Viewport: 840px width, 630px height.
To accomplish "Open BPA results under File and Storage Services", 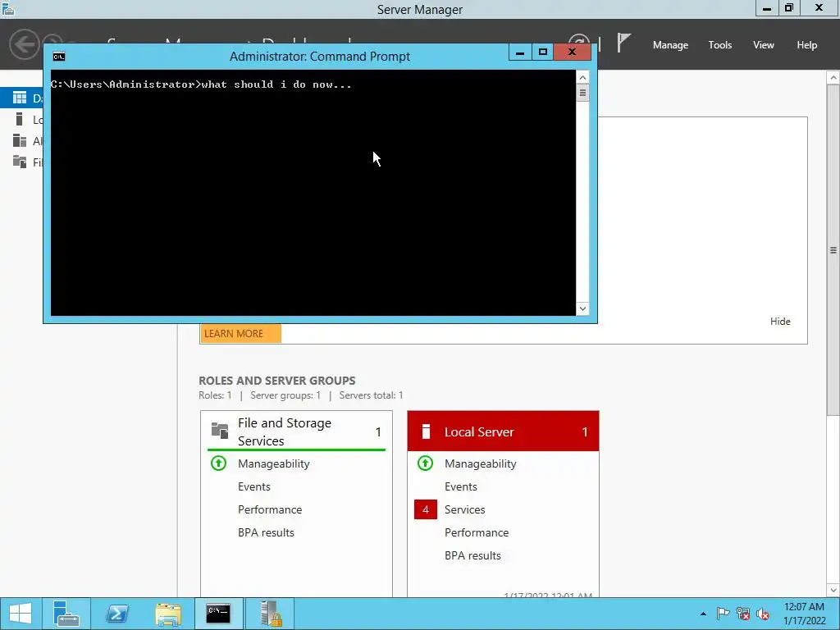I will click(266, 532).
